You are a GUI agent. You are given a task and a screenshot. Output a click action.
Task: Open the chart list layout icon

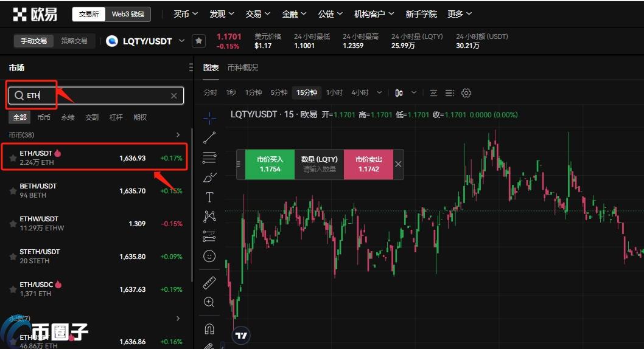click(x=450, y=93)
